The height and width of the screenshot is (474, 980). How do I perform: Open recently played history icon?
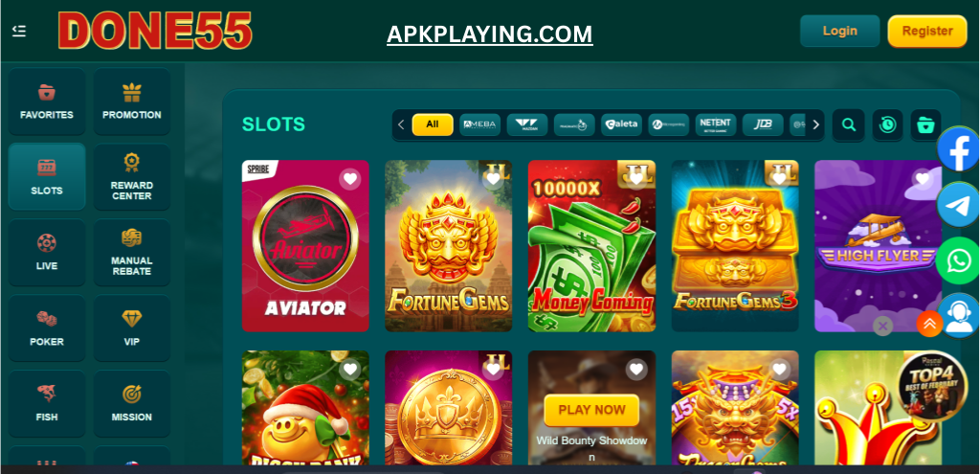pyautogui.click(x=887, y=124)
